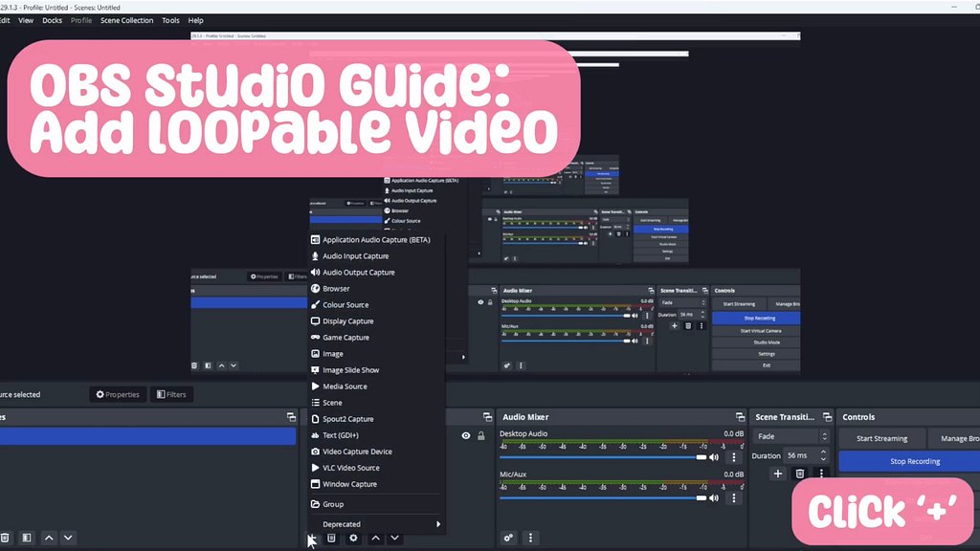Mute the Mic/Aux speaker icon
This screenshot has height=551, width=980.
[x=714, y=497]
